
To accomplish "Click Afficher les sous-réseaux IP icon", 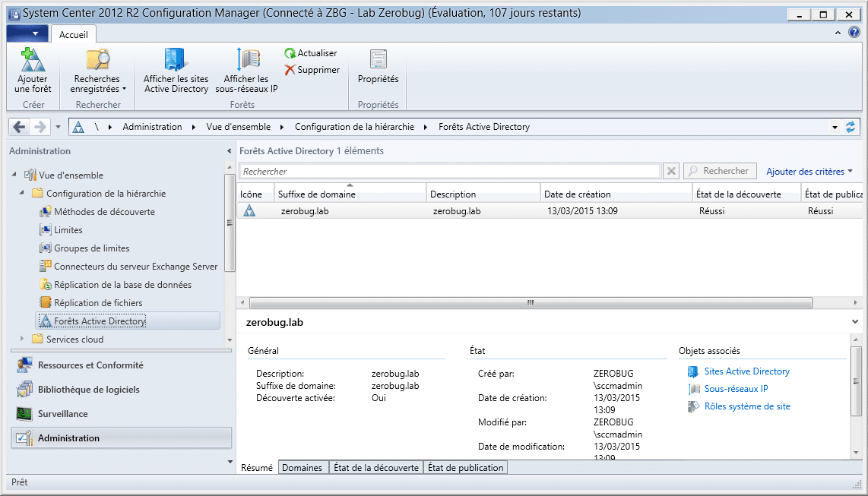I will pyautogui.click(x=246, y=60).
